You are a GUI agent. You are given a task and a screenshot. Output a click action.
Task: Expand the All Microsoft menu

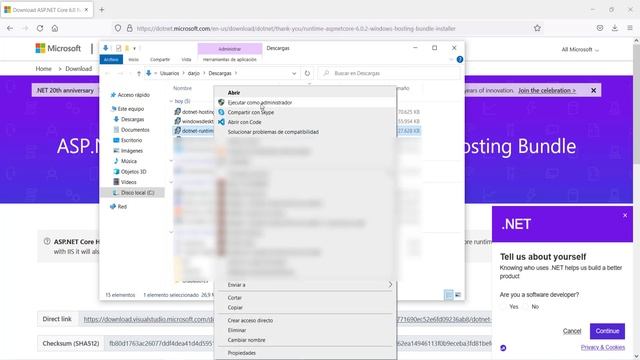[580, 49]
